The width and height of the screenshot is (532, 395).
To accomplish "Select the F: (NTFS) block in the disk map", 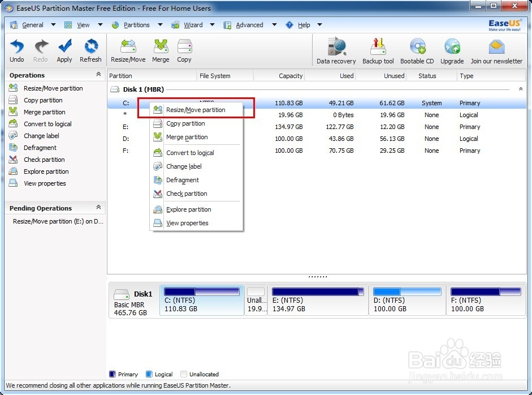I will click(486, 300).
